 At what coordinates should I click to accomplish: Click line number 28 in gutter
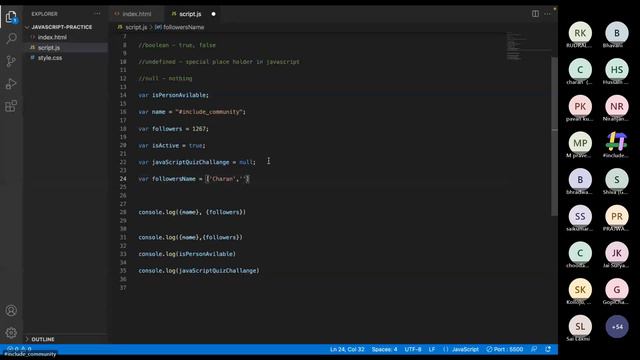point(123,212)
